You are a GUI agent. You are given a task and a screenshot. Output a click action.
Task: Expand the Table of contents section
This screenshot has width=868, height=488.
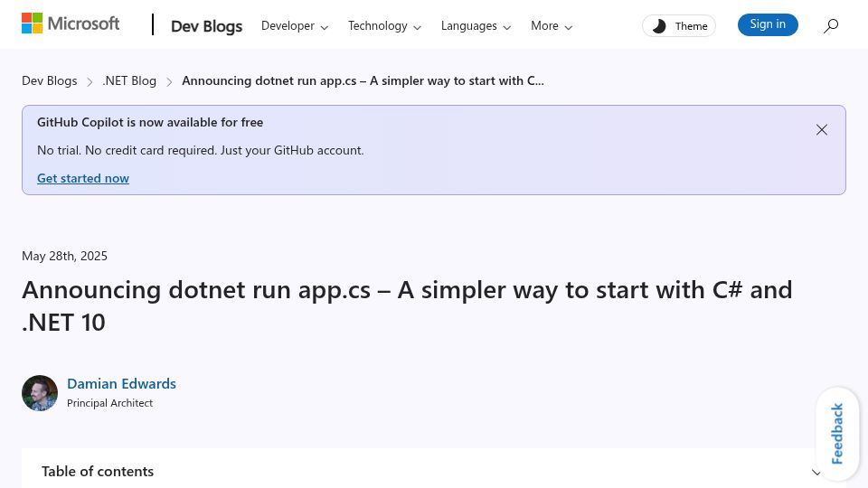coord(433,472)
